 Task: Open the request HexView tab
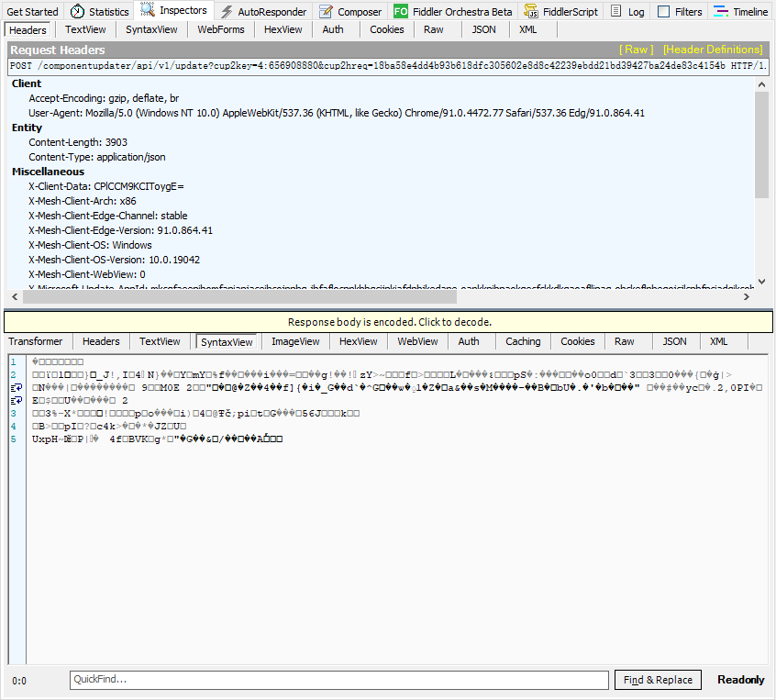[283, 29]
